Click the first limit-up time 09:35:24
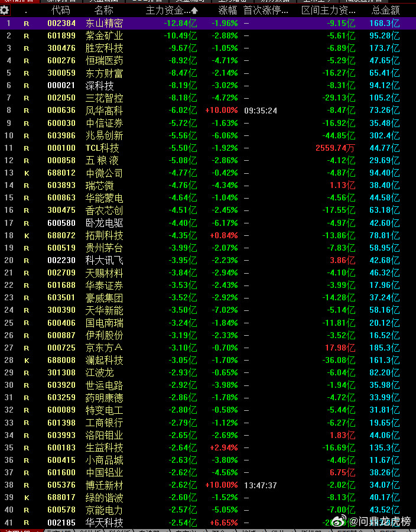 [261, 111]
